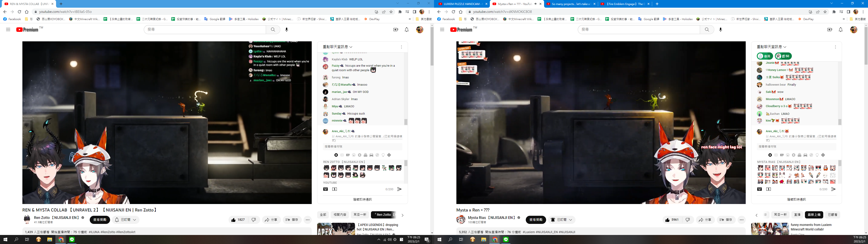Viewport: 868px width, 244px height.
Task: Go to home page in right browser window
Action: coord(461,12)
